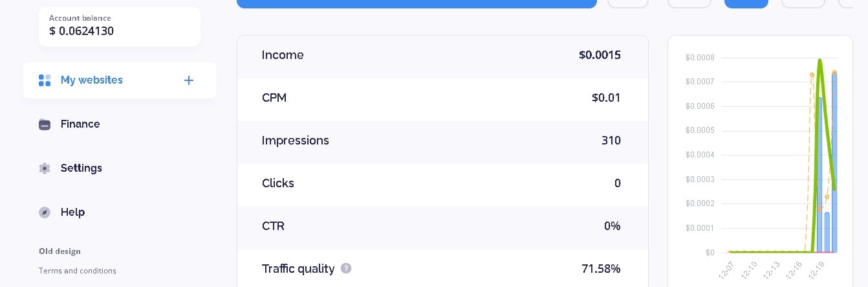Click the tallest blue bar in chart

pos(834,162)
